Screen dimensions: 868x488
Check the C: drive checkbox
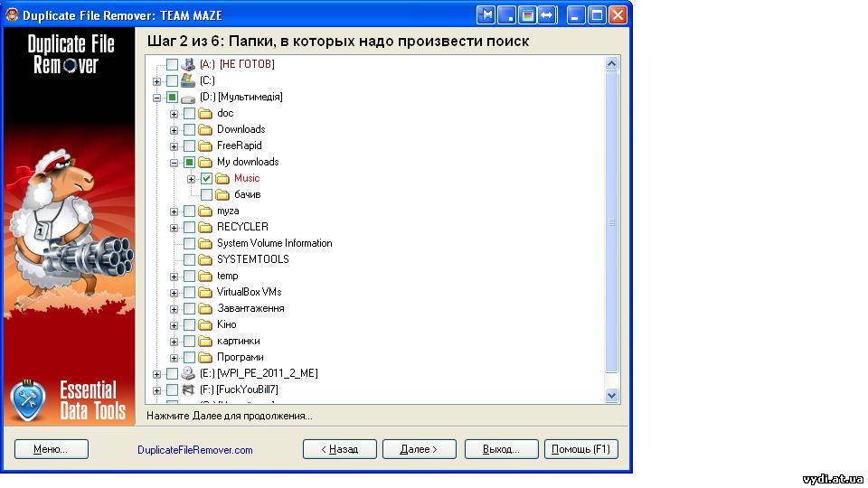pyautogui.click(x=172, y=81)
